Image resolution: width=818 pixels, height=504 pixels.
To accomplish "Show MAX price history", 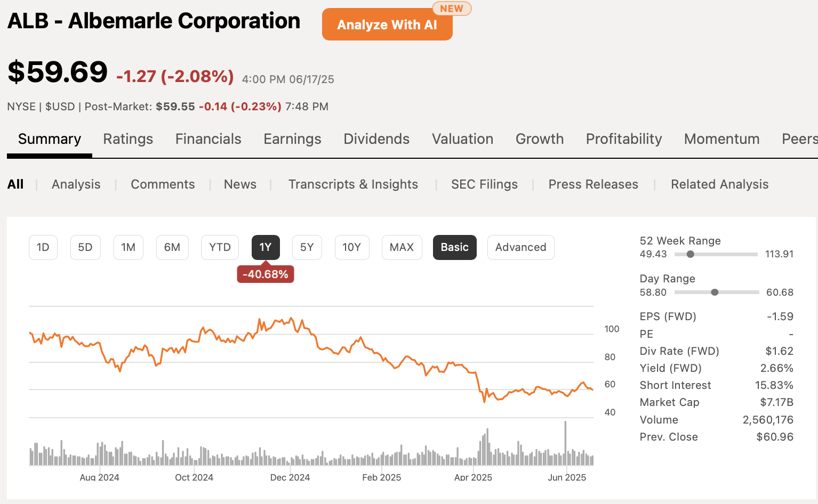I will (402, 247).
